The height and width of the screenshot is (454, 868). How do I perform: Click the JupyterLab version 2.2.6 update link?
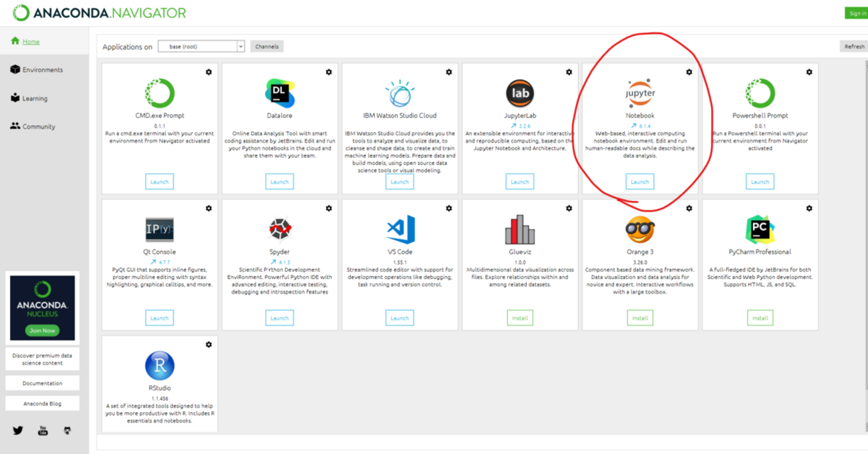[520, 126]
